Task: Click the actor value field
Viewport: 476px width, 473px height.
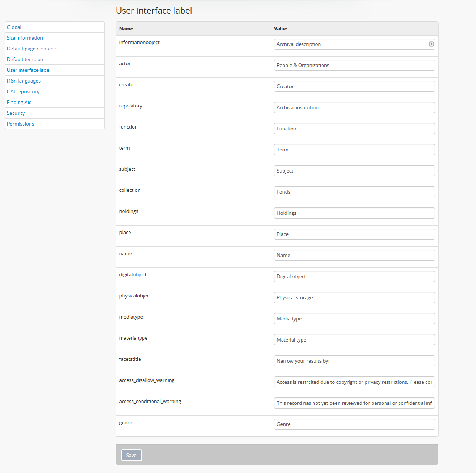Action: tap(354, 65)
